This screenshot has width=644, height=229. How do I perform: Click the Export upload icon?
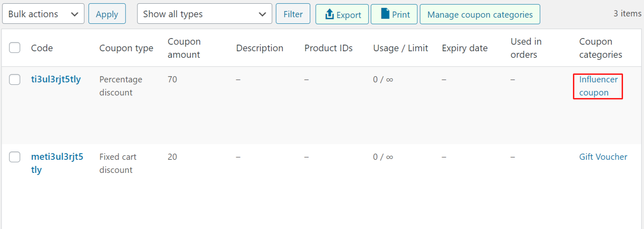(329, 14)
